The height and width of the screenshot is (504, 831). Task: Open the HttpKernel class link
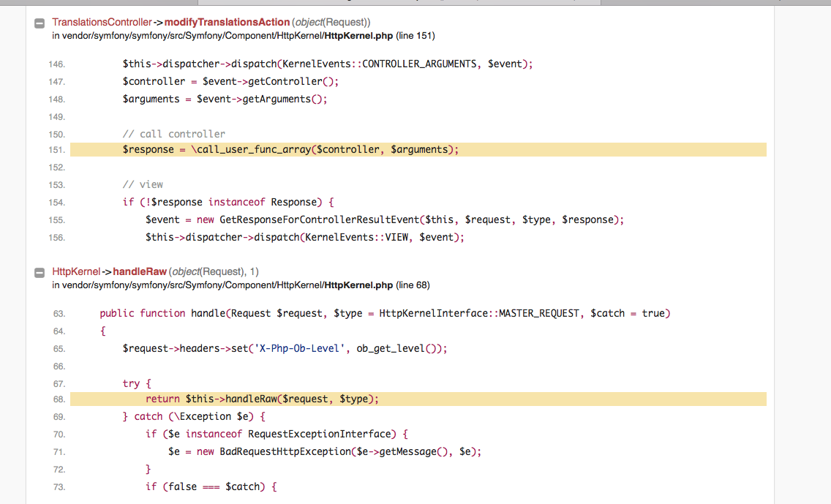[x=76, y=272]
